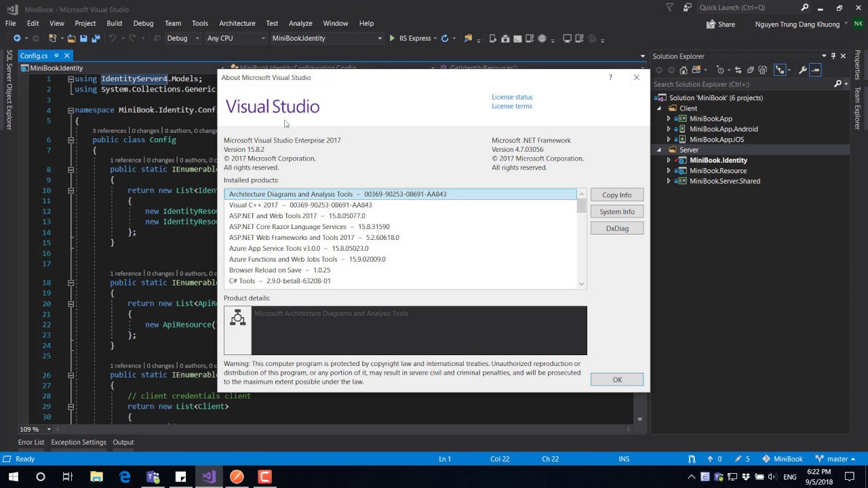
Task: Toggle auto-hide pin on Solution Explorer panel
Action: point(833,56)
